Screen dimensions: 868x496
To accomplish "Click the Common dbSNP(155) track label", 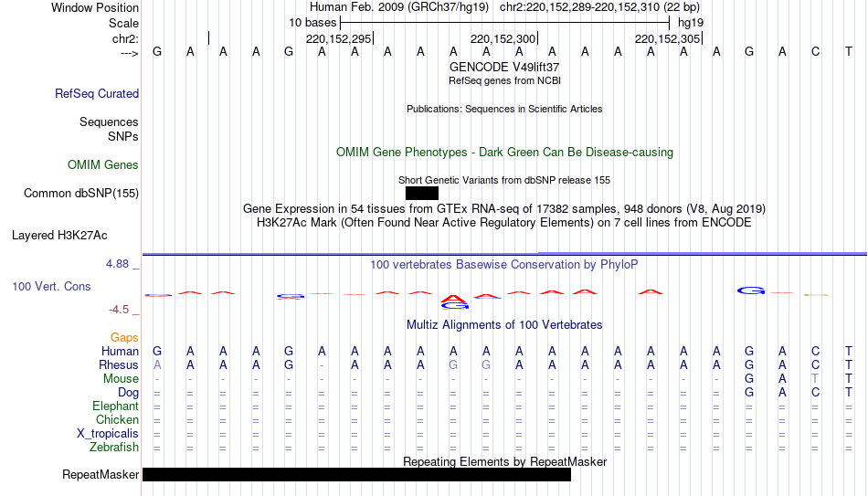I will pyautogui.click(x=81, y=194).
